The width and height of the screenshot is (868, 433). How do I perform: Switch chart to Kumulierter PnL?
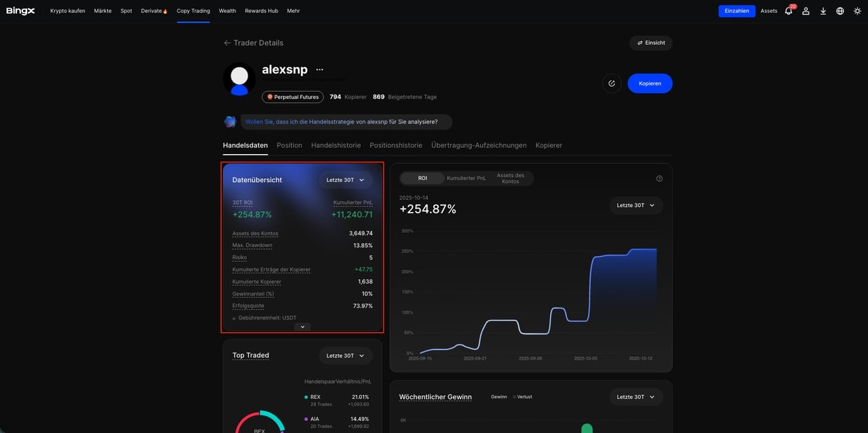pyautogui.click(x=466, y=178)
